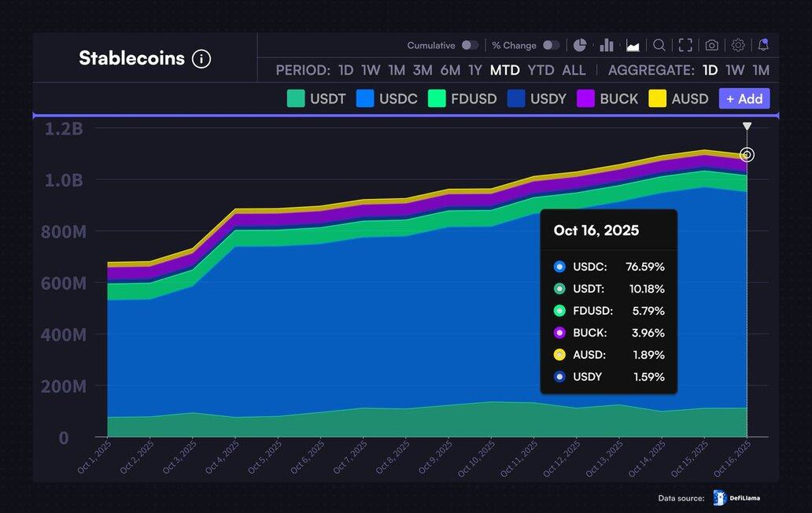The image size is (812, 513).
Task: Choose 1M aggregate interval
Action: coord(760,70)
